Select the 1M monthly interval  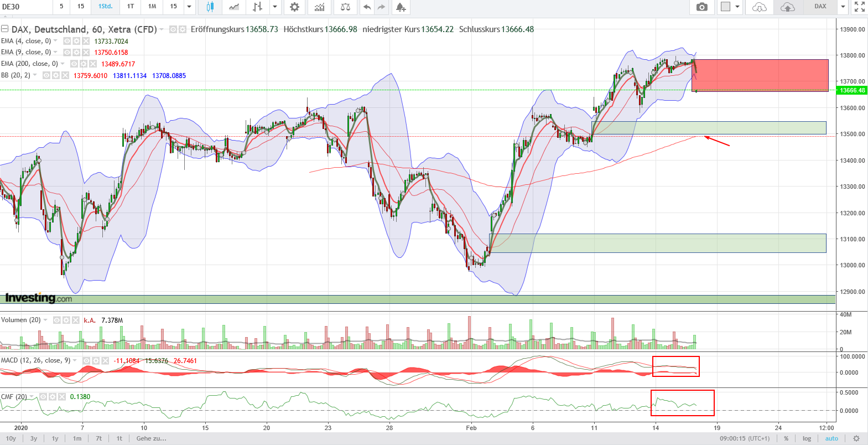[x=152, y=7]
